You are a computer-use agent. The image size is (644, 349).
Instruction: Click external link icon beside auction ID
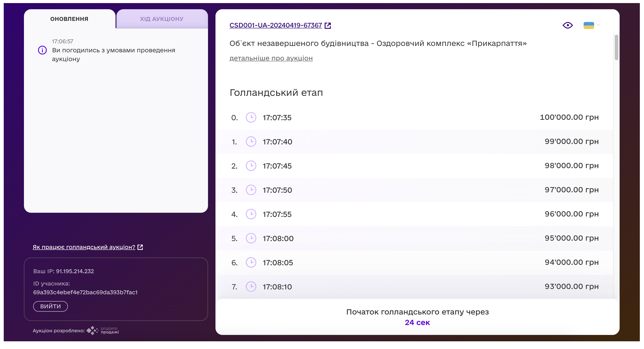[x=327, y=25]
